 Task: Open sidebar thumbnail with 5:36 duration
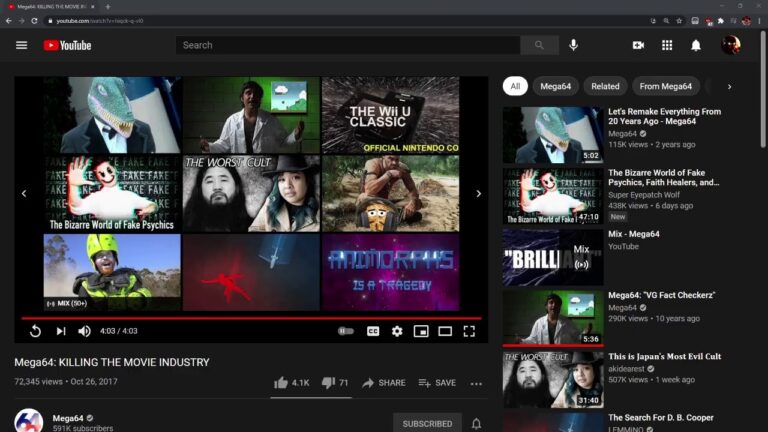coord(553,319)
